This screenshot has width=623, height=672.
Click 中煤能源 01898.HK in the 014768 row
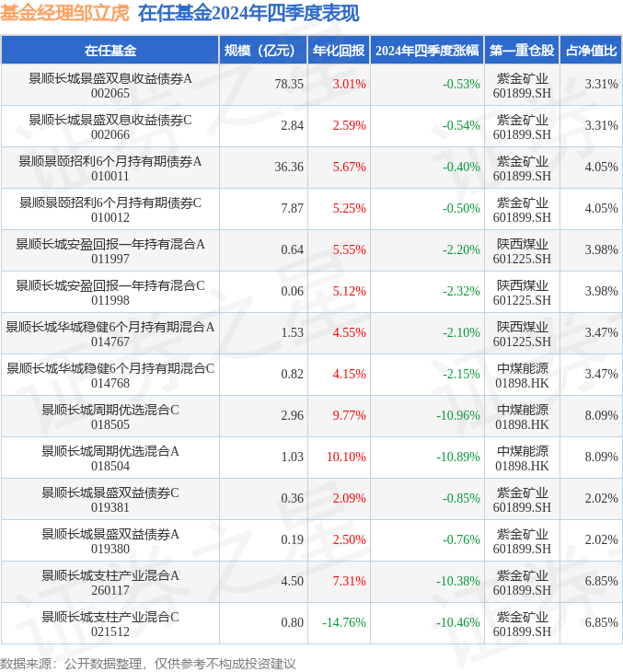click(522, 376)
